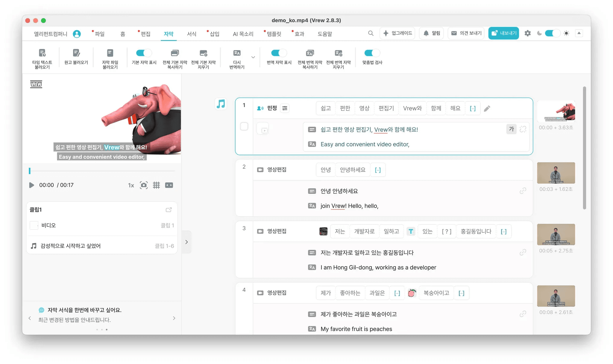Viewport: 613px width, 364px height.
Task: Click the video playback progress bar
Action: click(102, 171)
